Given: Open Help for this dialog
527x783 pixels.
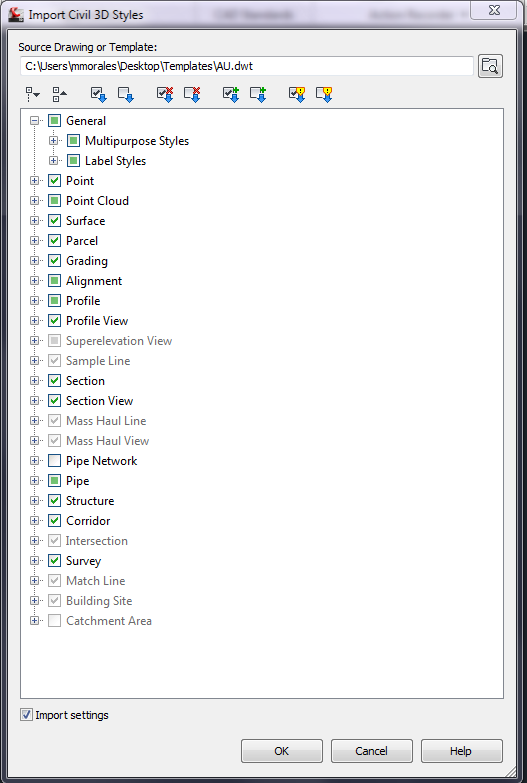Looking at the screenshot, I should click(462, 751).
